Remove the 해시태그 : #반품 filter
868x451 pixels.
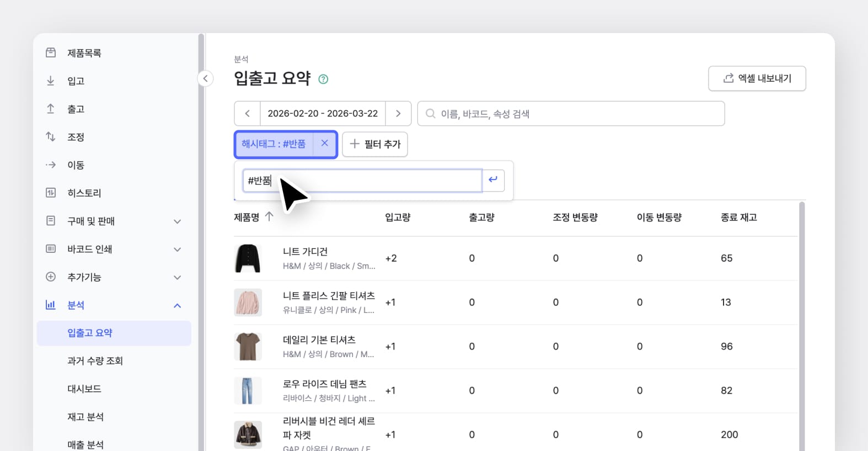(325, 144)
